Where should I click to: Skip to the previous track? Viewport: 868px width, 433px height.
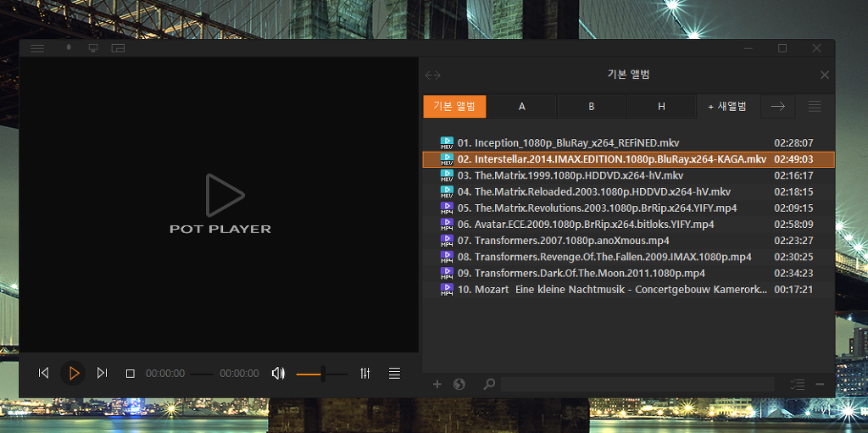click(44, 373)
